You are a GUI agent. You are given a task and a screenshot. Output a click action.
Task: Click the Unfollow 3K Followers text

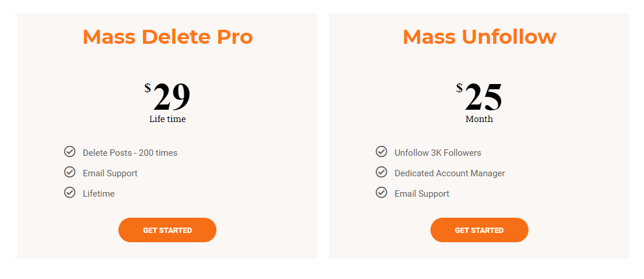pos(438,153)
